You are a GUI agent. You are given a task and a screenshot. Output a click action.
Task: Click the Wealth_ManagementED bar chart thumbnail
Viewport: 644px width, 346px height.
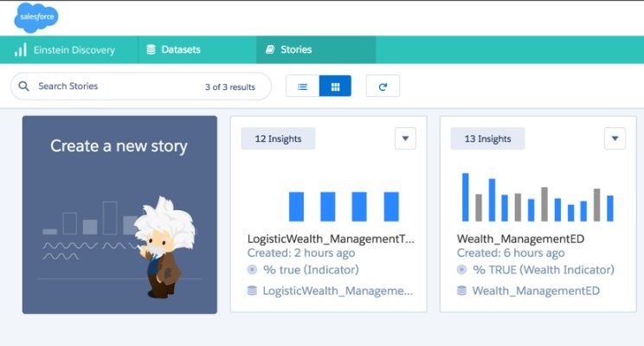coord(538,197)
